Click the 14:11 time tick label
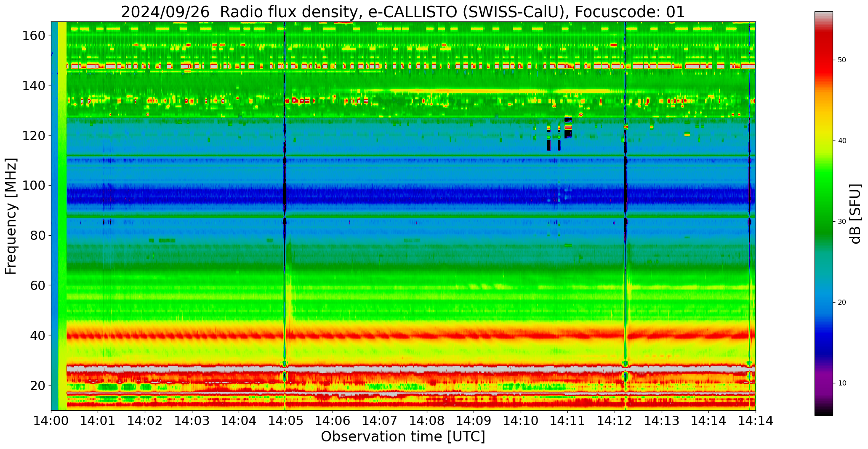 click(567, 420)
